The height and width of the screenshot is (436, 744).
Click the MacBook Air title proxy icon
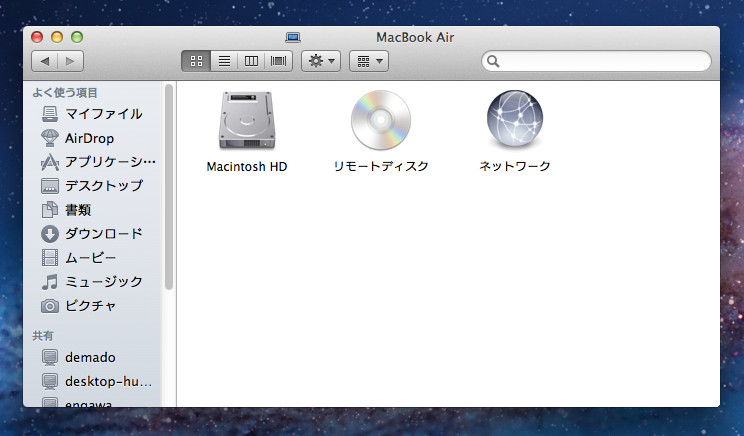(293, 37)
